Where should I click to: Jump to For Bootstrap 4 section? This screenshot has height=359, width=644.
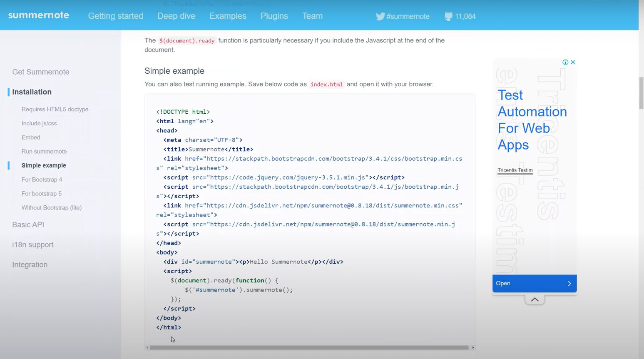tap(42, 179)
